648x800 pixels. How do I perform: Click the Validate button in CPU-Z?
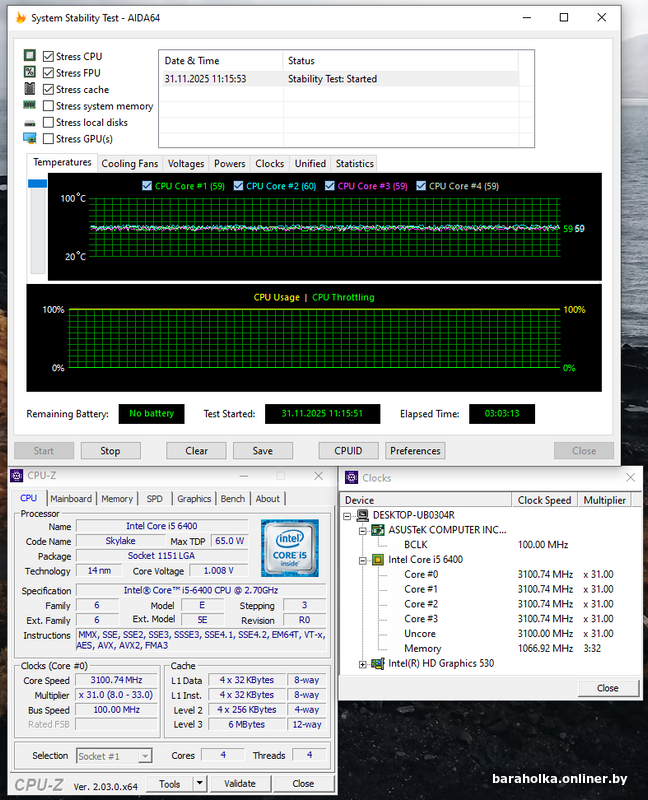pyautogui.click(x=240, y=784)
